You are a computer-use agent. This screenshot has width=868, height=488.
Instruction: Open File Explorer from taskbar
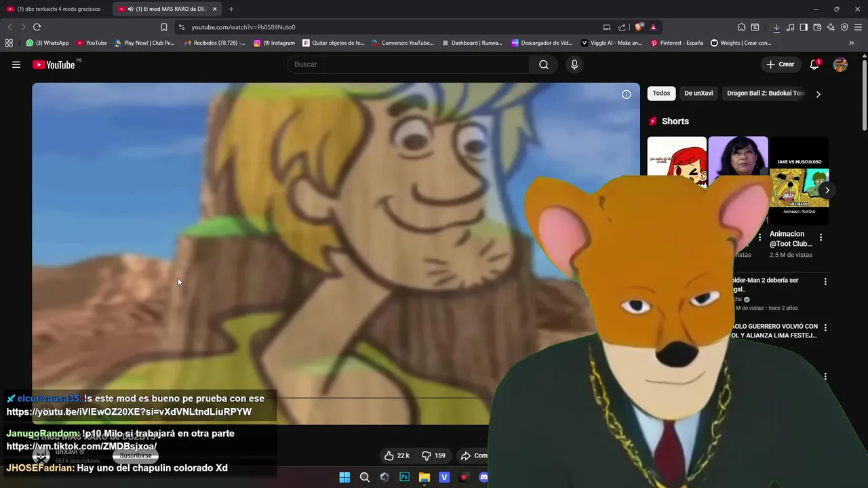424,477
